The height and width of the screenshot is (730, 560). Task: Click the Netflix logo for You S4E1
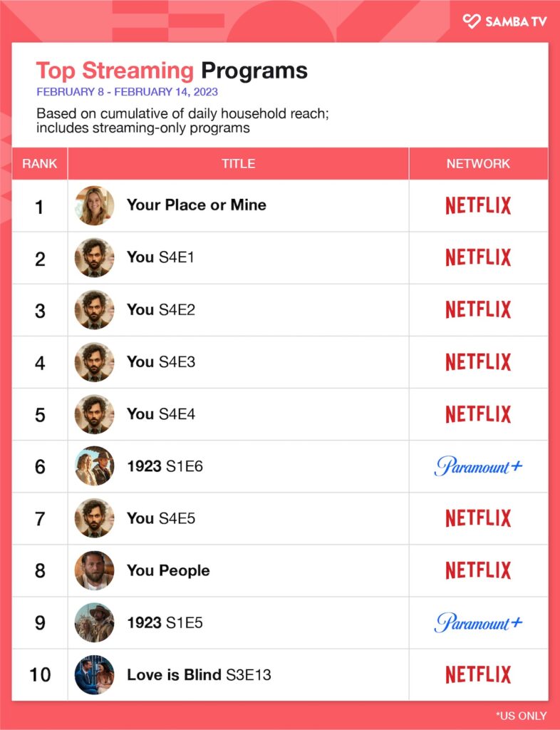pos(478,257)
